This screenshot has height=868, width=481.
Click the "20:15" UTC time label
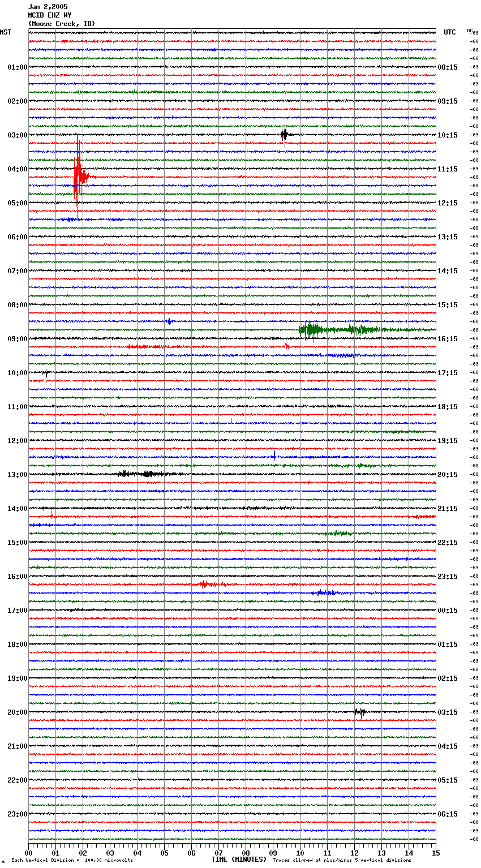(448, 475)
